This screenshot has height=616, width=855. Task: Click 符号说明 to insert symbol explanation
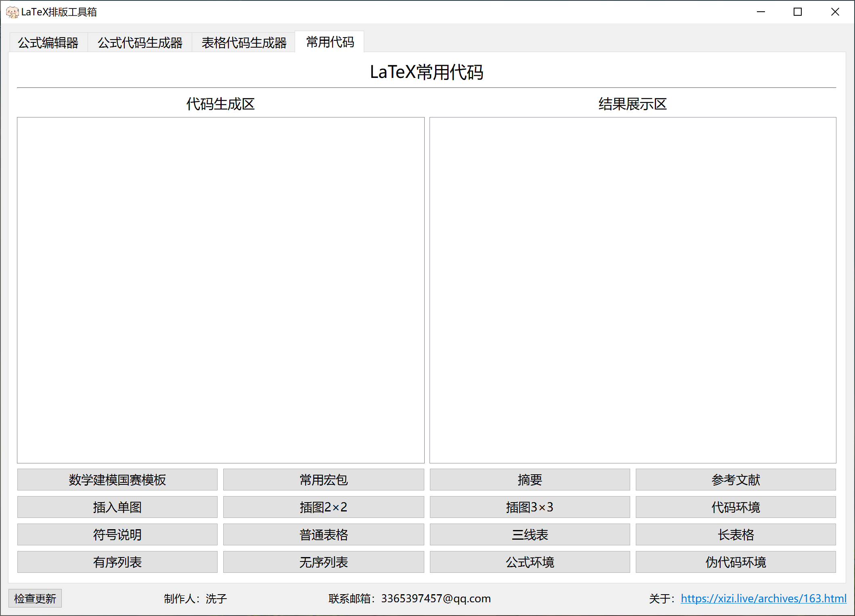pos(117,534)
